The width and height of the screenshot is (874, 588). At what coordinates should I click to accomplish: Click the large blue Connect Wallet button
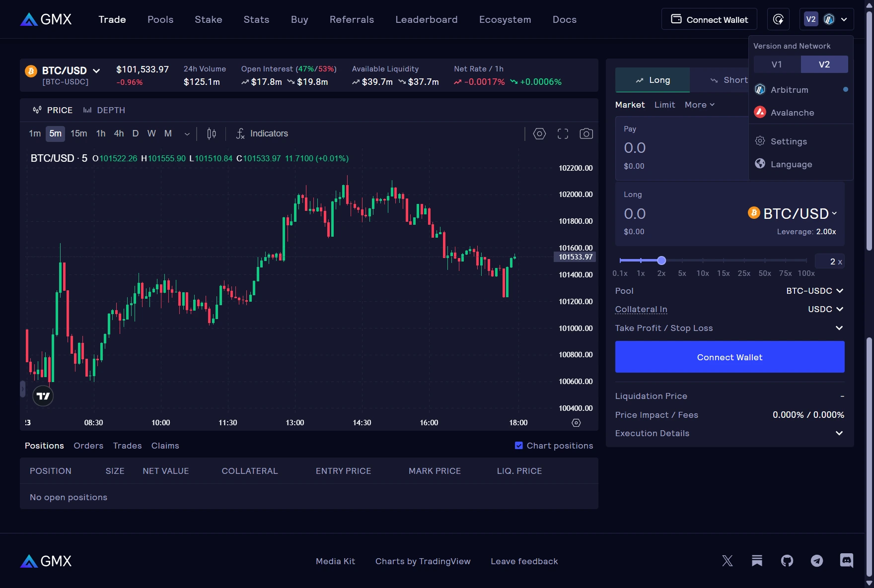729,357
